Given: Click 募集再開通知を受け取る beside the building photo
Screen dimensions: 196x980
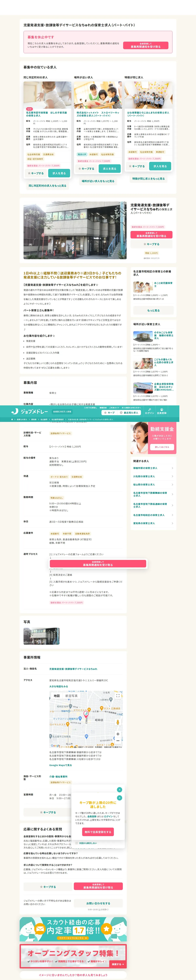Looking at the screenshot, I should pos(151,234).
